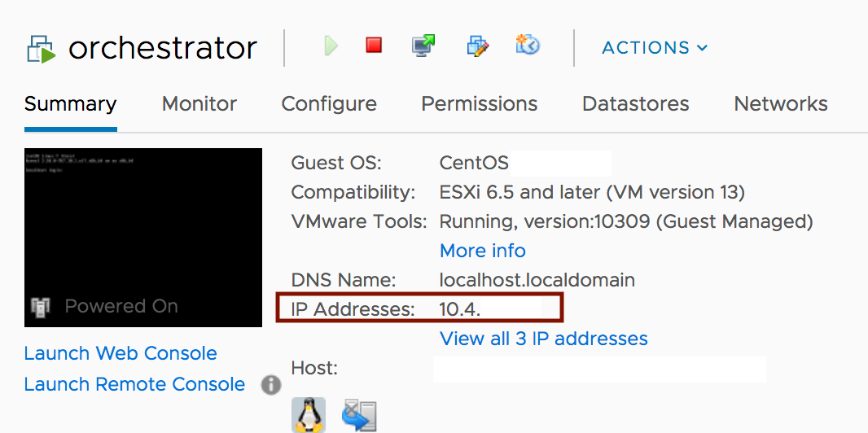868x433 pixels.
Task: Power on the VM with the green play icon
Action: point(331,46)
